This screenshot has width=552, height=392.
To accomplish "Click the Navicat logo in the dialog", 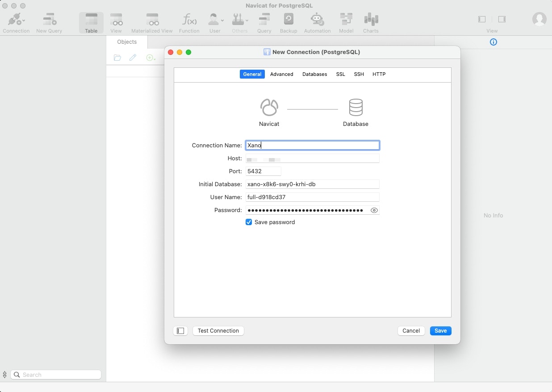I will click(269, 108).
